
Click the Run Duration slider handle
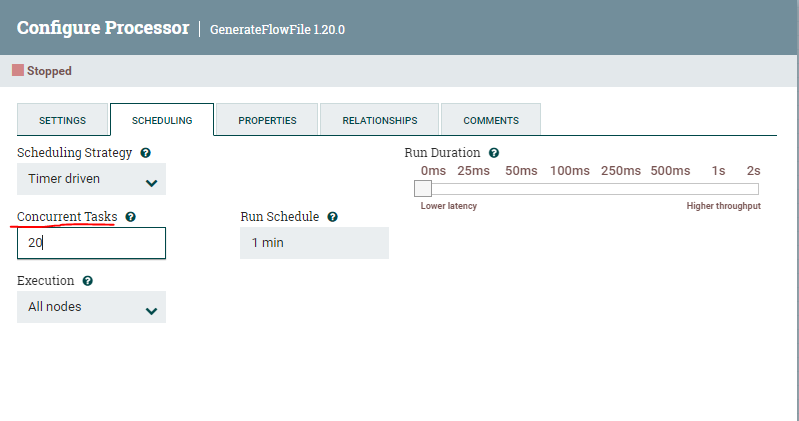423,188
